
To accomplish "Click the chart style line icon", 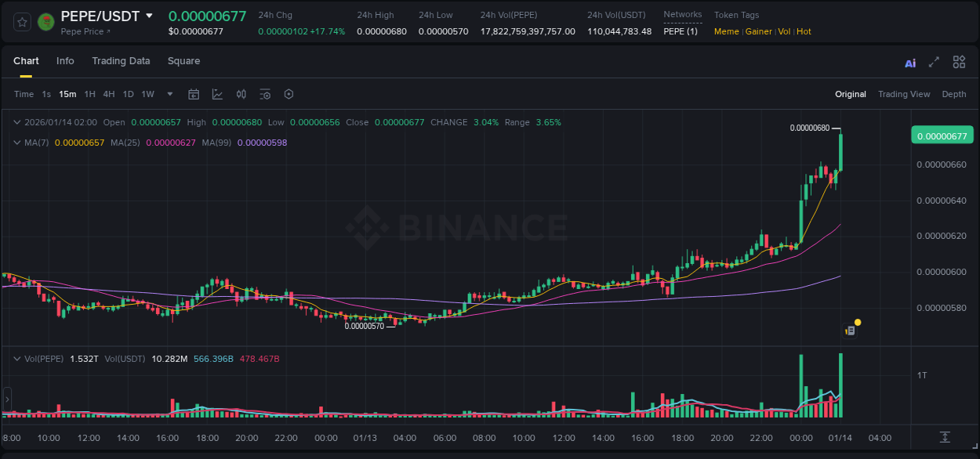I will (x=217, y=94).
